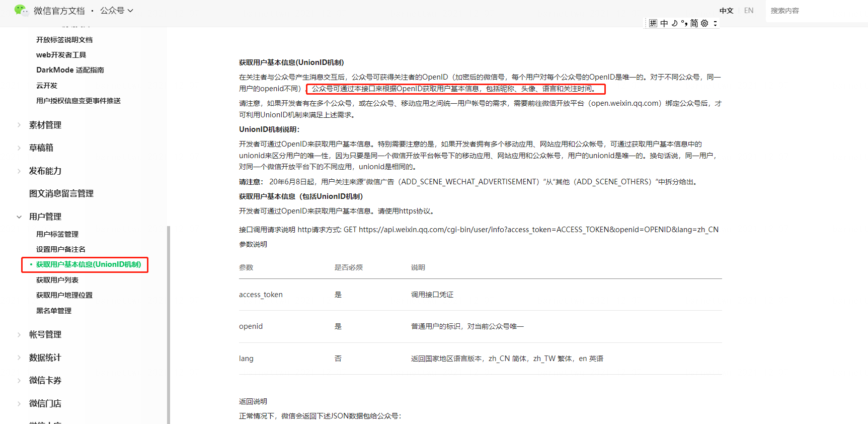Screen dimensions: 868x424
Task: Click the 参数说明 label
Action: (x=253, y=244)
